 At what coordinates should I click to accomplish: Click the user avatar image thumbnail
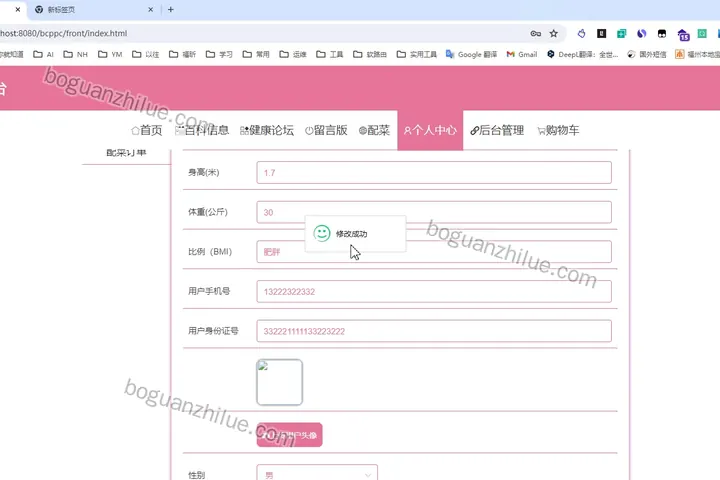280,382
